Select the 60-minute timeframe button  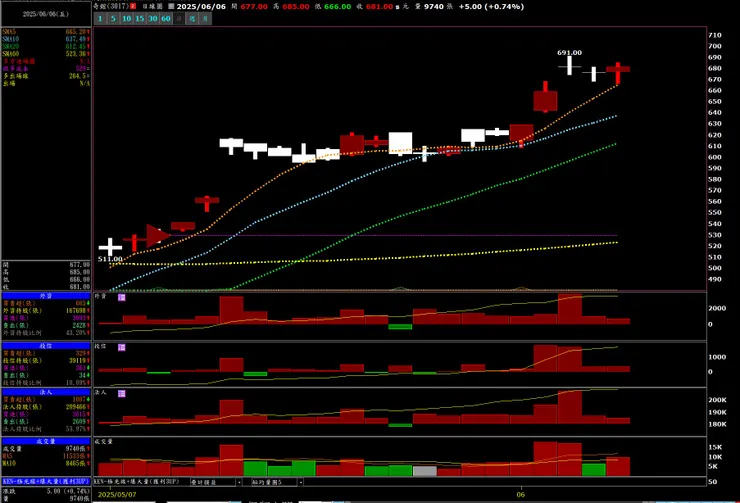(166, 18)
